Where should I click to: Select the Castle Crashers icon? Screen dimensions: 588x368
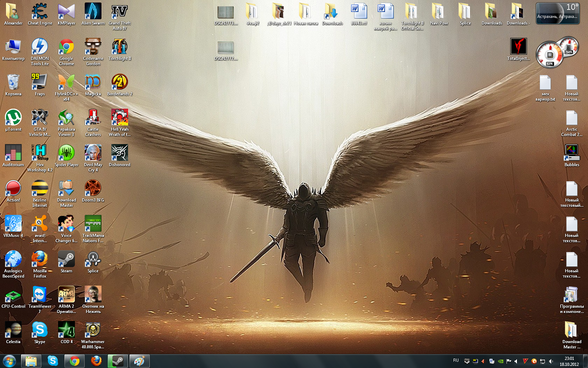pyautogui.click(x=93, y=122)
